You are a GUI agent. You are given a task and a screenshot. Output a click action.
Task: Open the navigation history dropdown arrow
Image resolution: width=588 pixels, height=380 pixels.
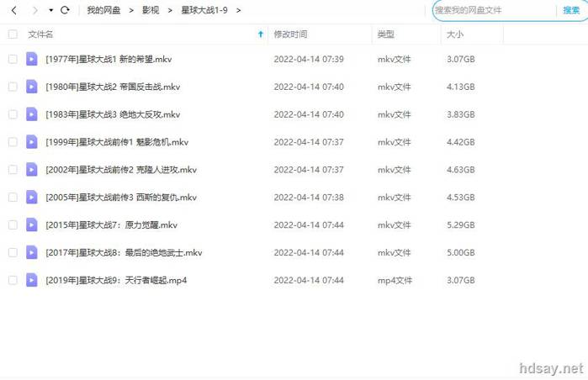(x=51, y=10)
